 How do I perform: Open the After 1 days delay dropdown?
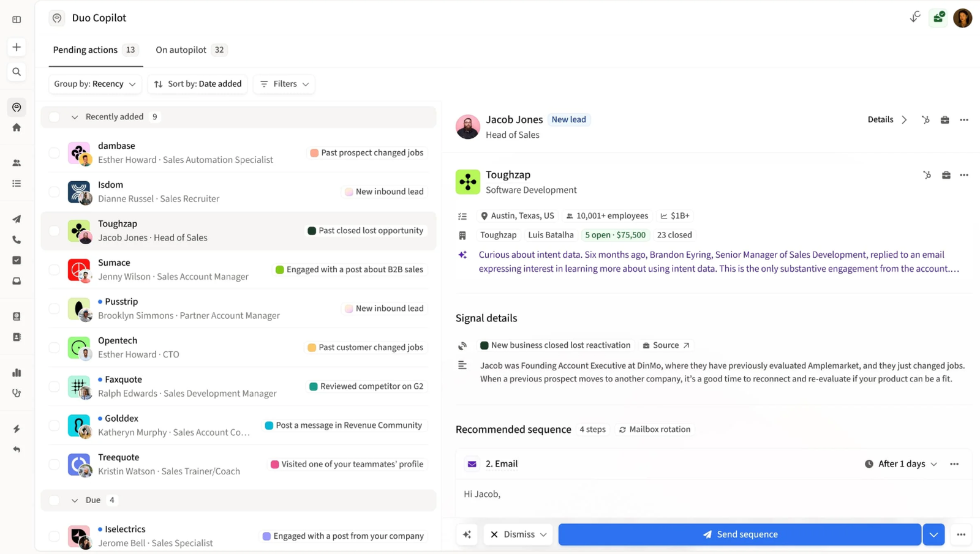[901, 464]
